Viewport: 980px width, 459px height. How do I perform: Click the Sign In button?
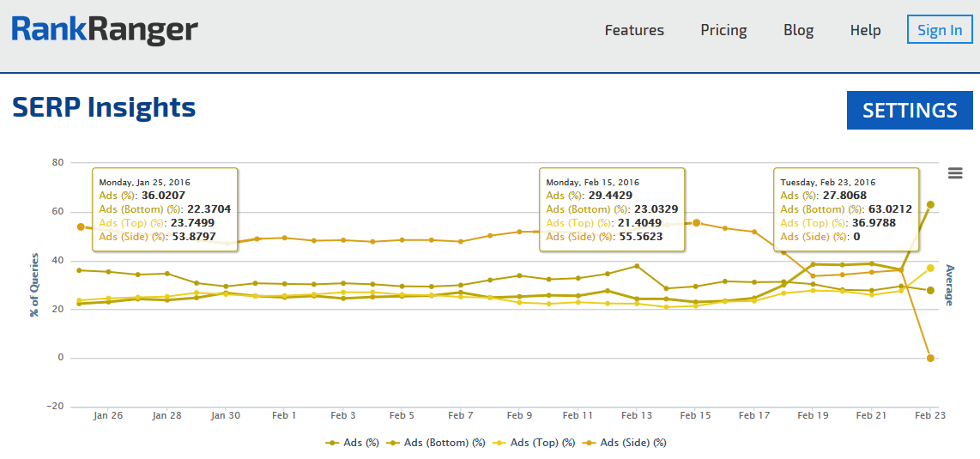coord(939,30)
